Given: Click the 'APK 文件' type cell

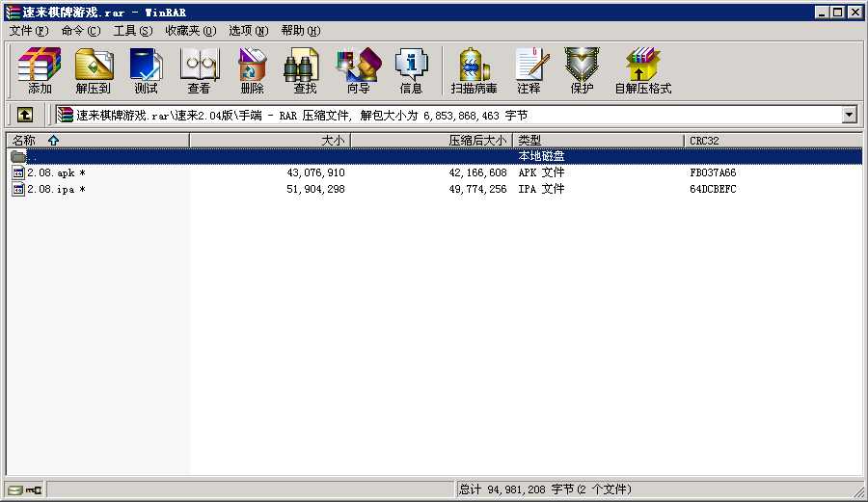Looking at the screenshot, I should coord(541,173).
